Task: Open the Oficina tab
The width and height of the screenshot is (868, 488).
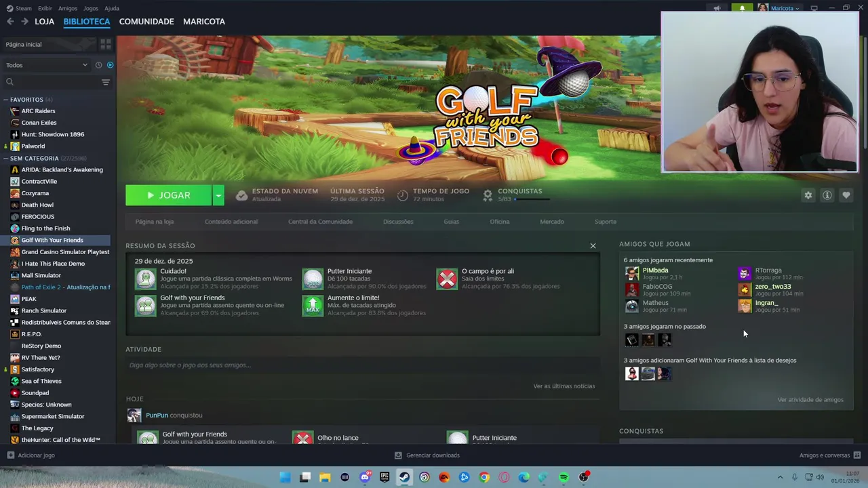Action: click(x=500, y=222)
